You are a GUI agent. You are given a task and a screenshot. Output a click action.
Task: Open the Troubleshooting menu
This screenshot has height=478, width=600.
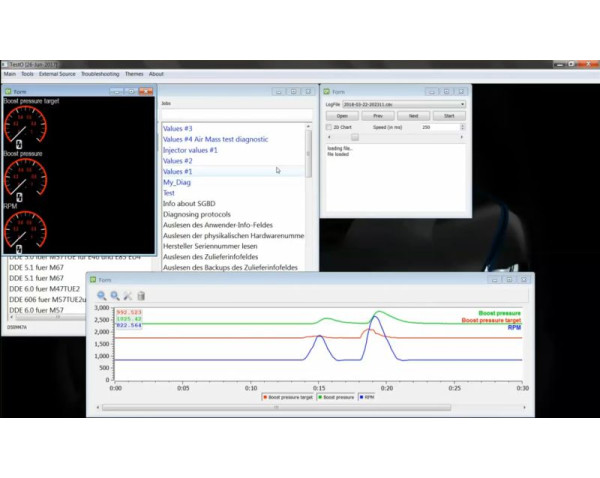(99, 74)
